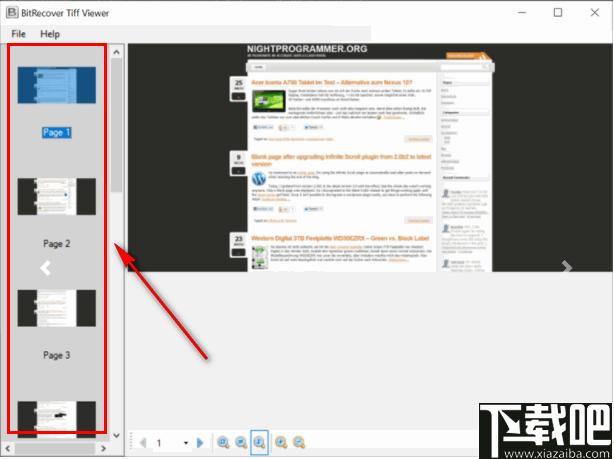Click the second magnifier zoom icon
614x459 pixels.
(x=241, y=442)
